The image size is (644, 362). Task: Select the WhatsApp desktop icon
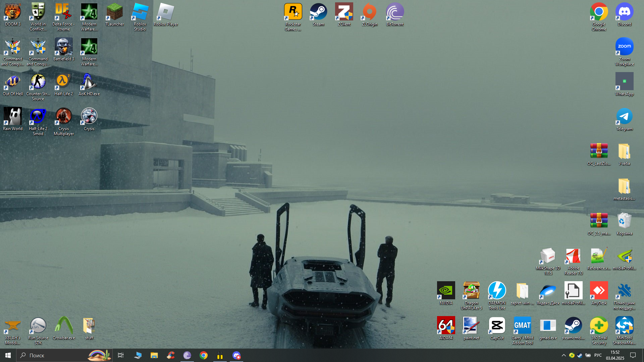[x=624, y=85]
